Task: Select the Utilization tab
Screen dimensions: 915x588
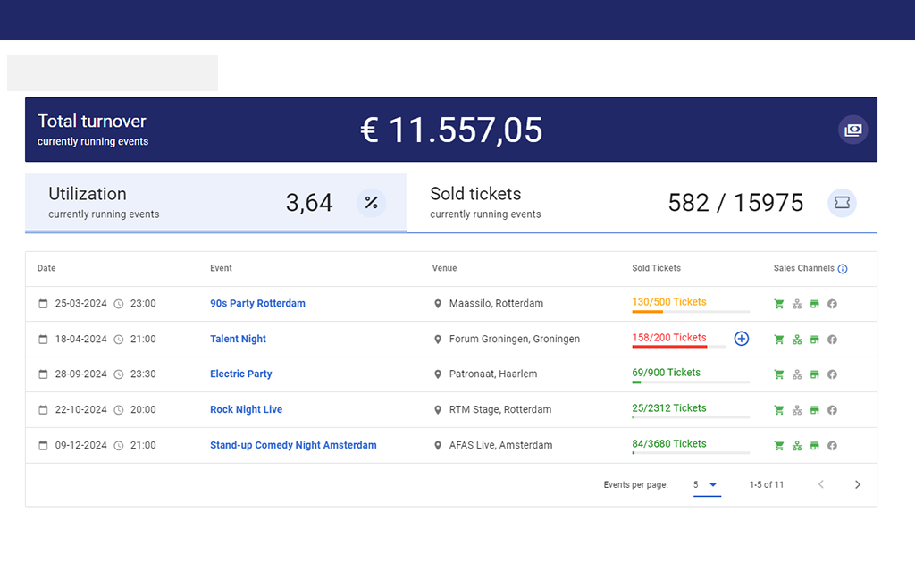Action: coord(215,203)
